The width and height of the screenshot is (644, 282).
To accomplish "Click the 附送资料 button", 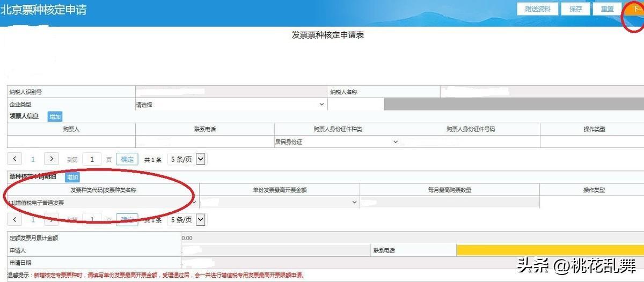I will [x=537, y=9].
